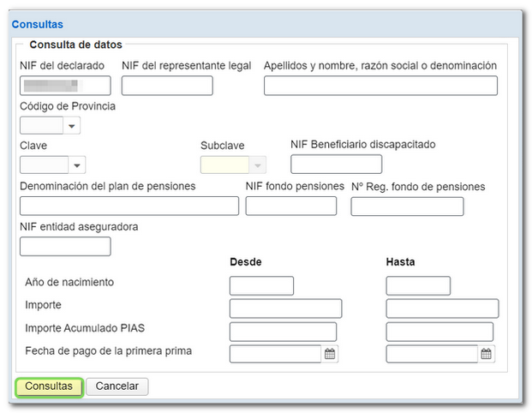Open the disabled Subclave dropdown
Image resolution: width=532 pixels, height=413 pixels.
pyautogui.click(x=258, y=165)
